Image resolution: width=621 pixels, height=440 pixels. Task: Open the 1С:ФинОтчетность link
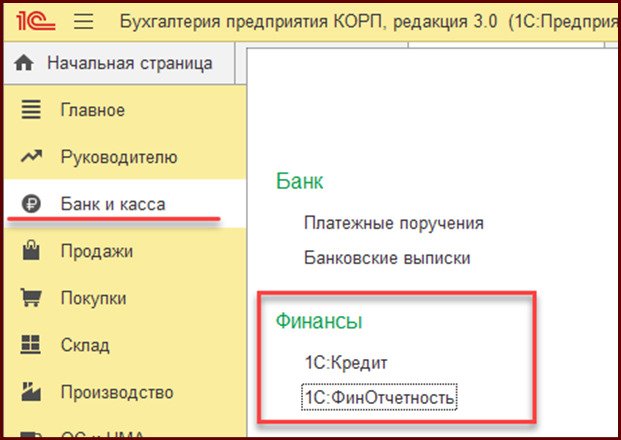click(x=380, y=398)
